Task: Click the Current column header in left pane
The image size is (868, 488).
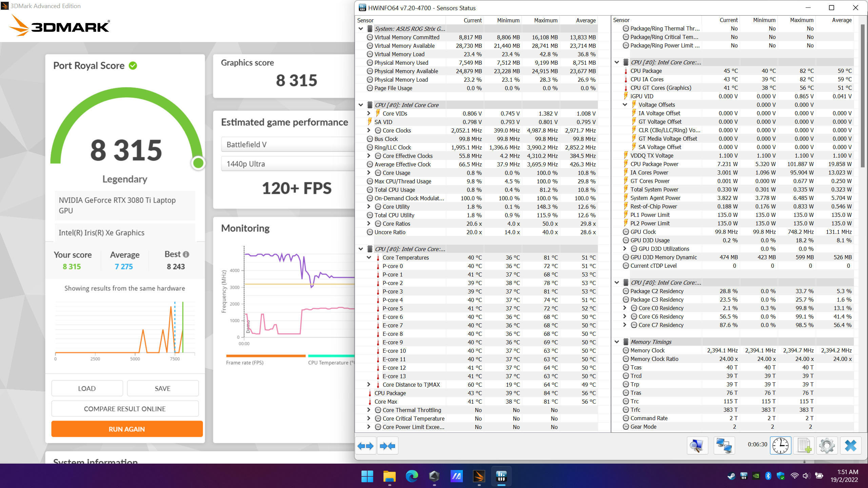Action: click(x=472, y=20)
